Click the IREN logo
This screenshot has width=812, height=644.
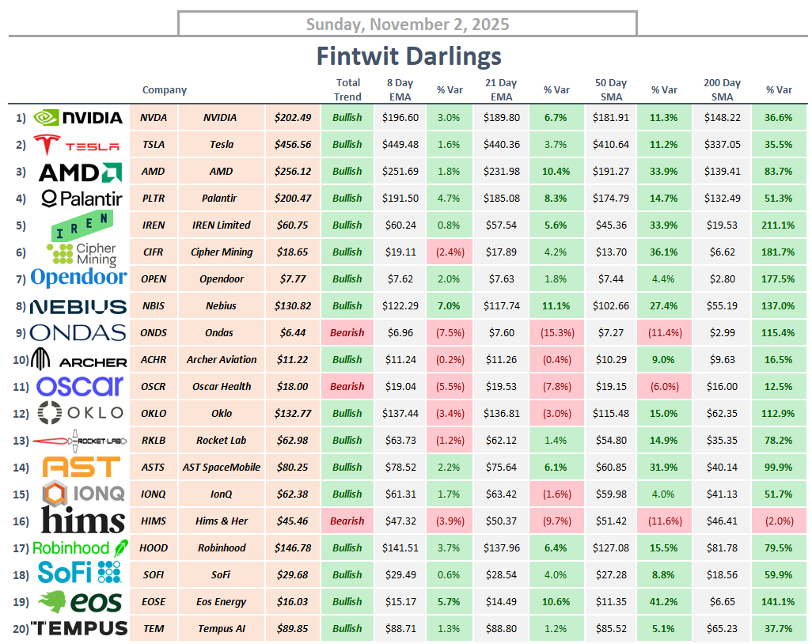click(82, 226)
